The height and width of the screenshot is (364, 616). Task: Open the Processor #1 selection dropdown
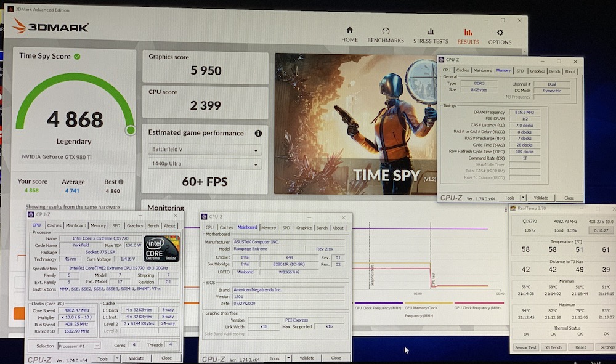(79, 346)
